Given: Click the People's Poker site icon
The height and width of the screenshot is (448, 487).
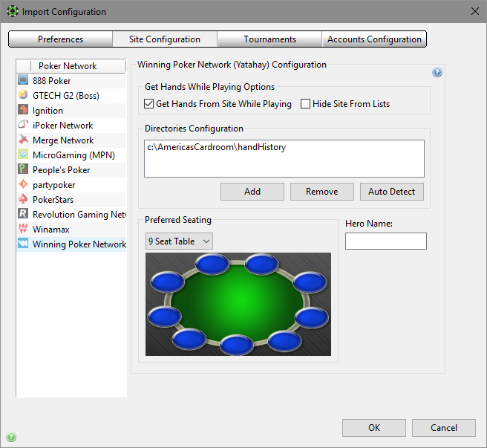Looking at the screenshot, I should click(x=23, y=169).
